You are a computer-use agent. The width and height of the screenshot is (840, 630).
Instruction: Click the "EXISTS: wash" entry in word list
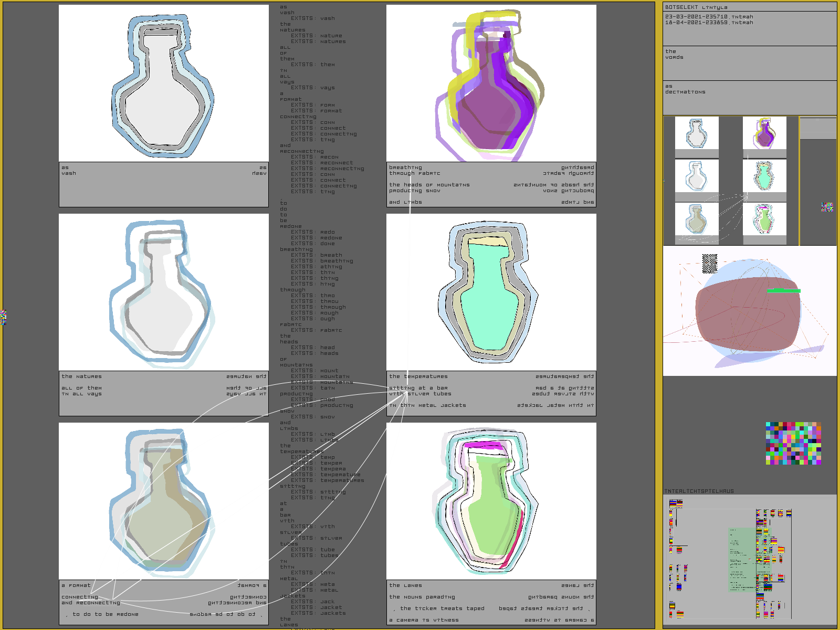[x=313, y=18]
